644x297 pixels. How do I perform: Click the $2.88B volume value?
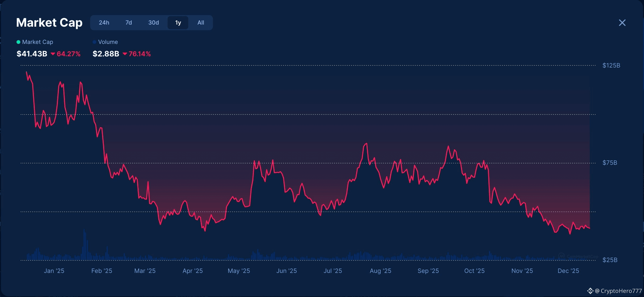click(x=106, y=54)
